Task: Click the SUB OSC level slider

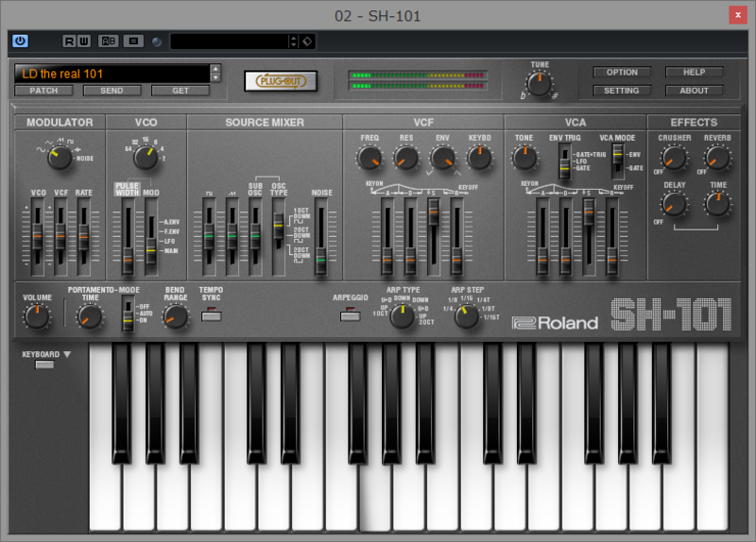Action: [255, 237]
